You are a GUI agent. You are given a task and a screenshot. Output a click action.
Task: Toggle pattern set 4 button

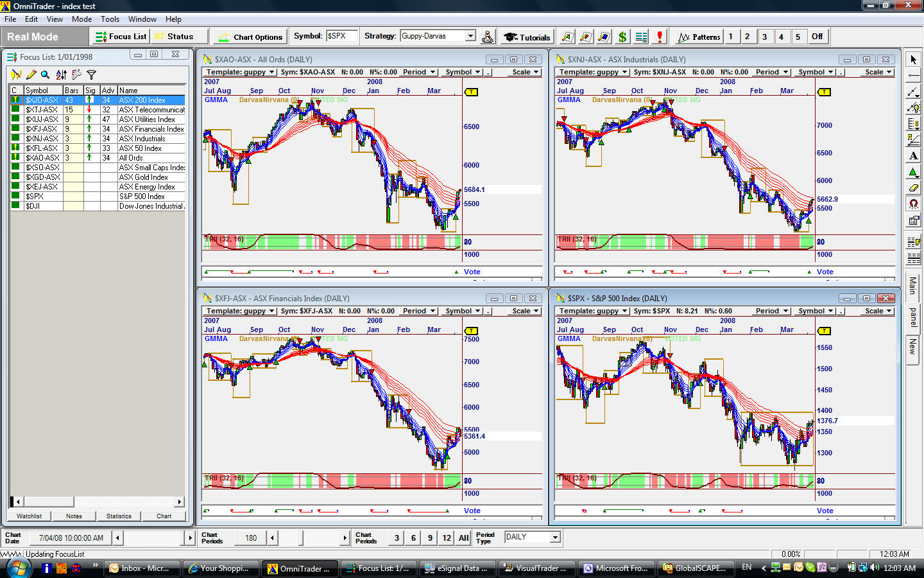pos(781,37)
